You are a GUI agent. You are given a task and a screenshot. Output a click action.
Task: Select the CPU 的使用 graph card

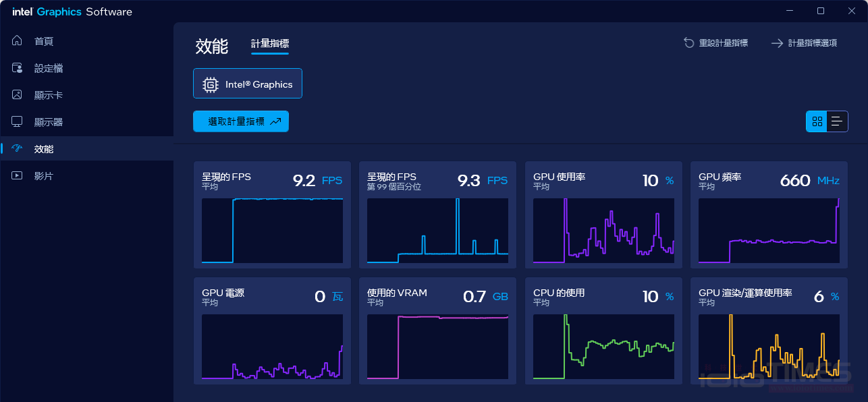point(603,331)
